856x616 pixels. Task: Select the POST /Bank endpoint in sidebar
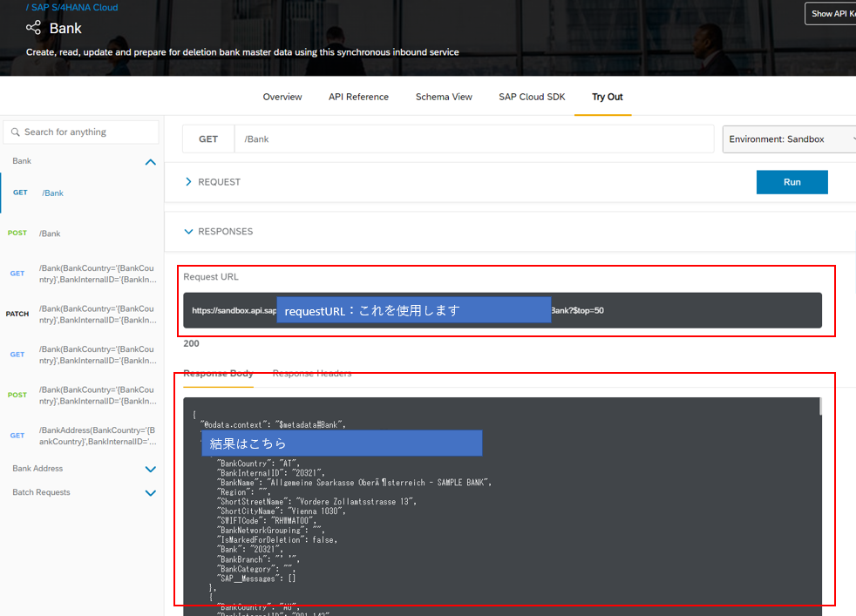pyautogui.click(x=82, y=233)
